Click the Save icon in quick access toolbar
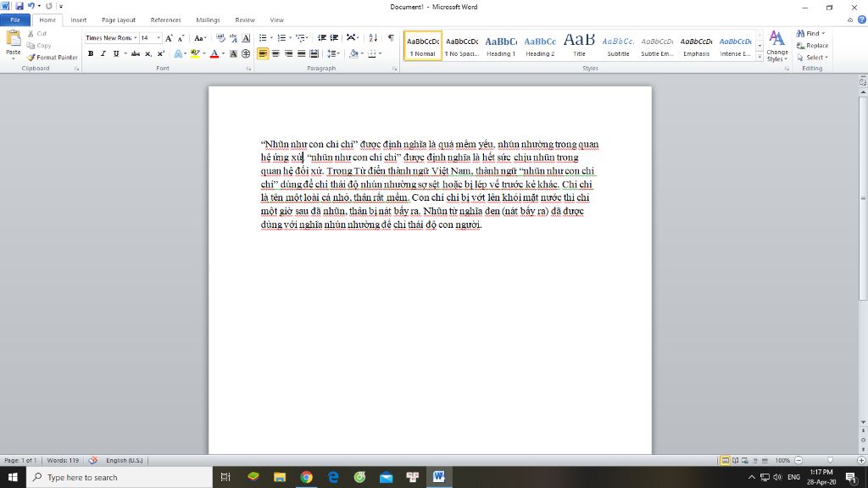The image size is (868, 488). coord(19,6)
